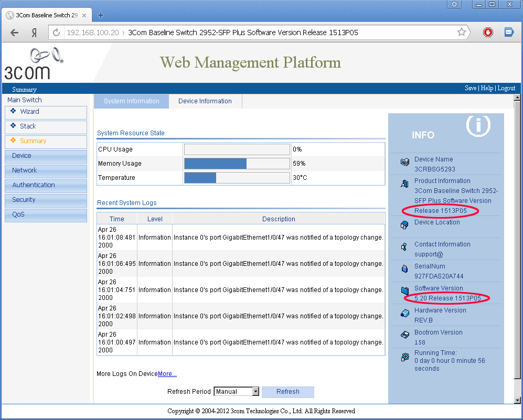523x420 pixels.
Task: Expand the Authentication menu section
Action: (x=46, y=185)
